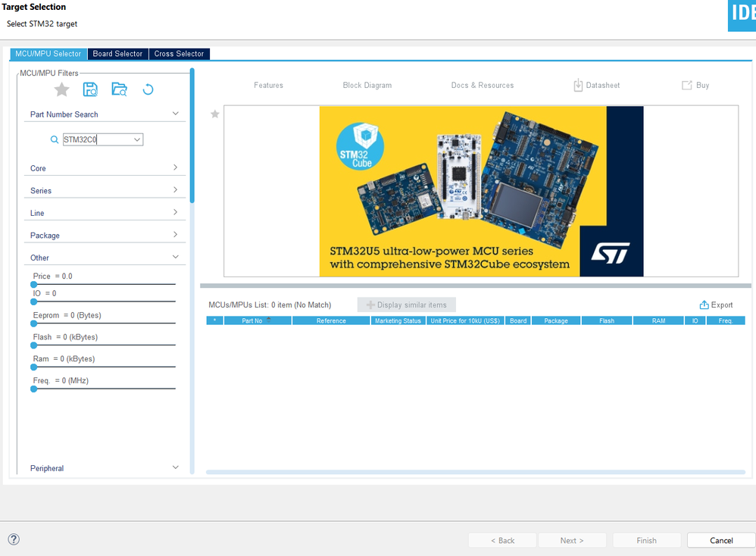Click the filter panel vertical scrollbar

pos(192,136)
